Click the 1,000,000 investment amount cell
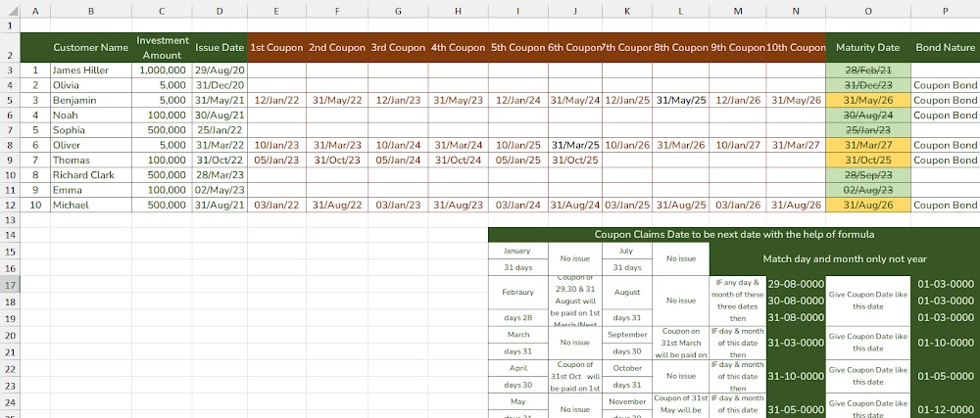 [x=162, y=70]
